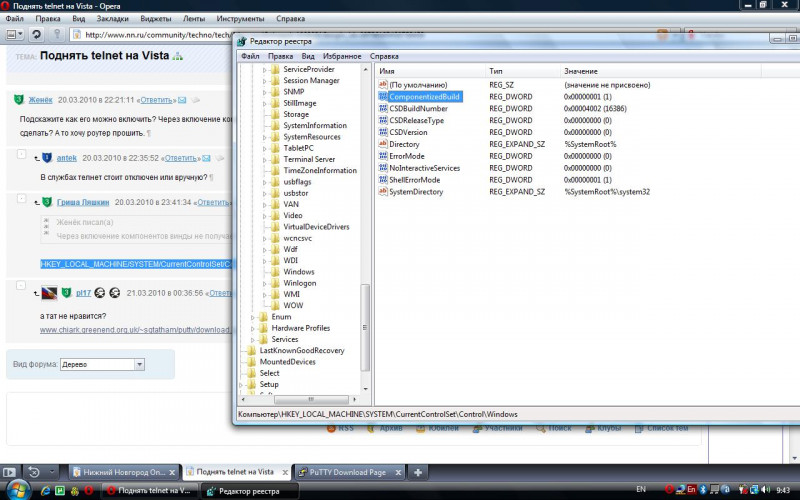Click the Opera wand password key icon

[x=57, y=35]
